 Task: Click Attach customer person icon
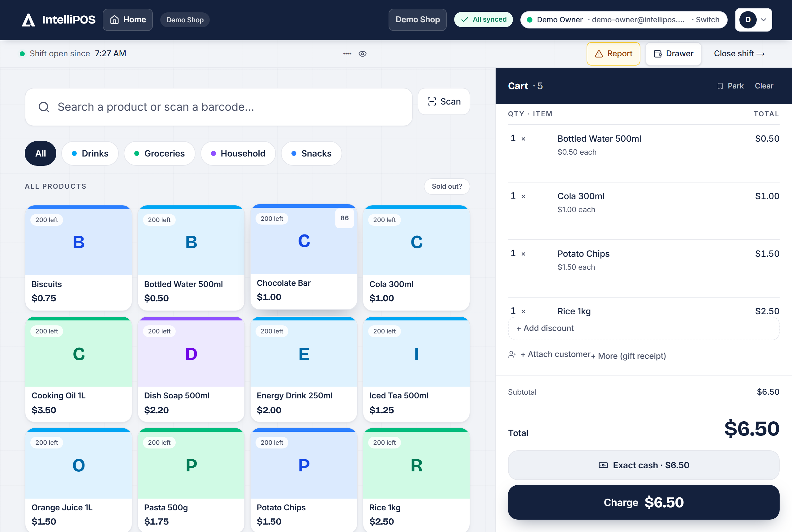(x=512, y=354)
